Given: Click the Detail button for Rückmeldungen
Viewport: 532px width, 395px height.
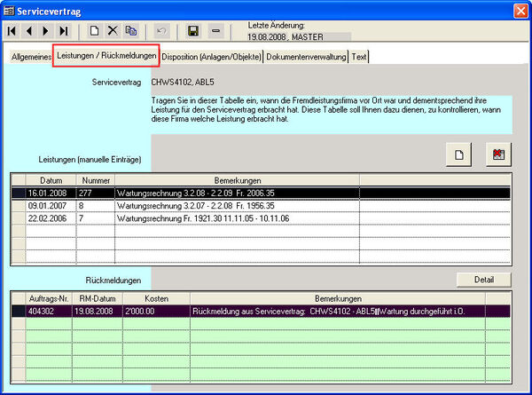Looking at the screenshot, I should [484, 280].
